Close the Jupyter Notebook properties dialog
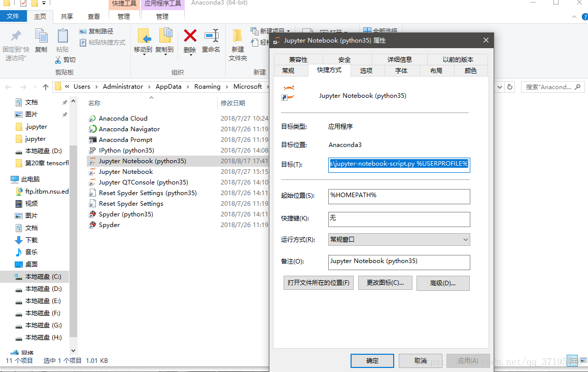 [x=486, y=40]
